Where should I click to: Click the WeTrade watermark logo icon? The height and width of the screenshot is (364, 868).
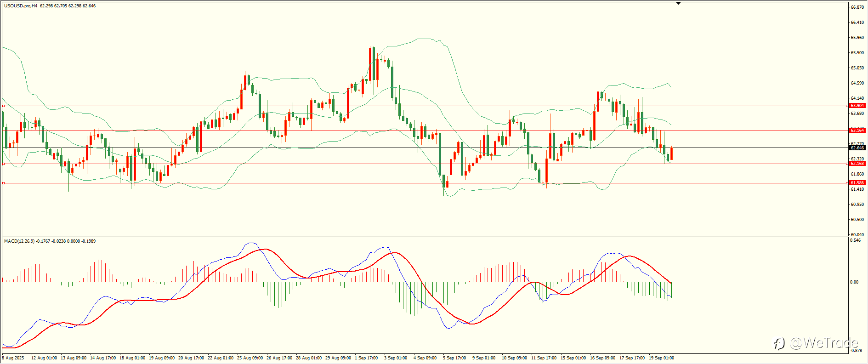pos(779,343)
